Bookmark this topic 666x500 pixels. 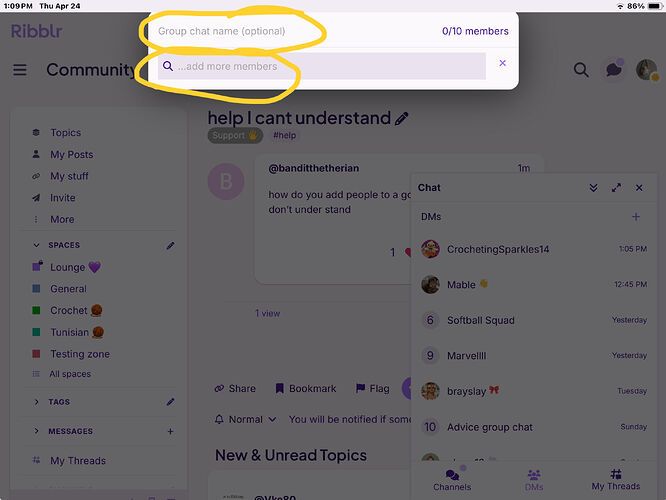tap(306, 389)
